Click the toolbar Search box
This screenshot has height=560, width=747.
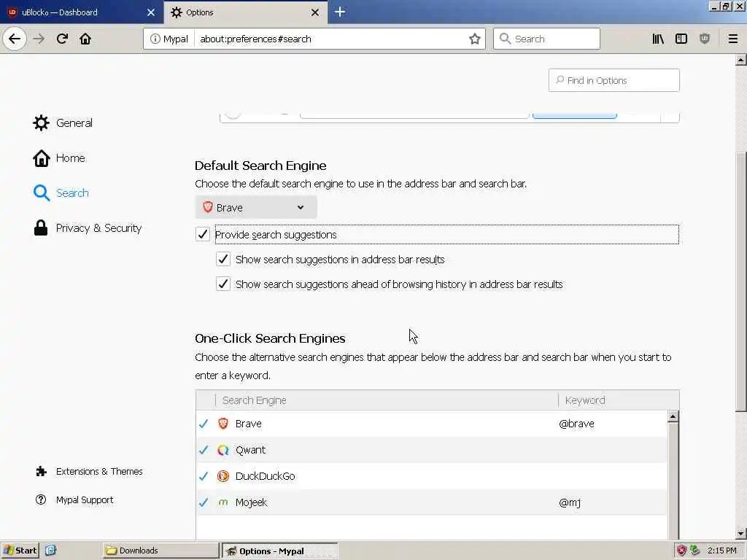(x=546, y=39)
